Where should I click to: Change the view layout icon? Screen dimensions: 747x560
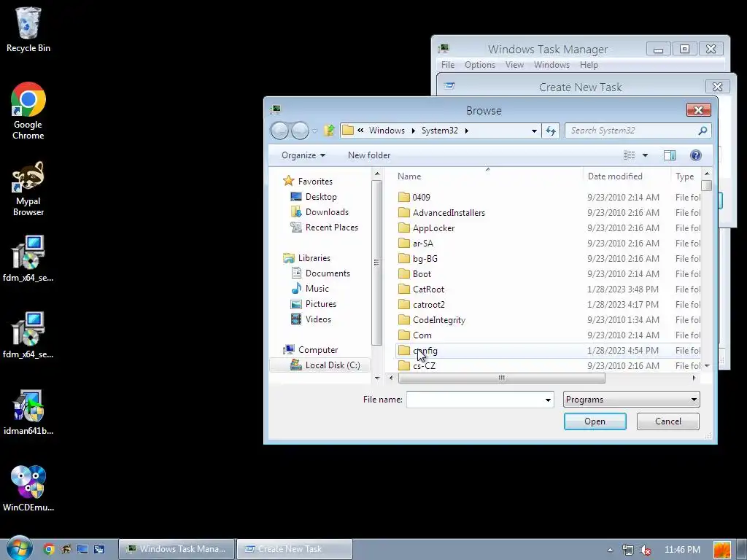(x=630, y=155)
